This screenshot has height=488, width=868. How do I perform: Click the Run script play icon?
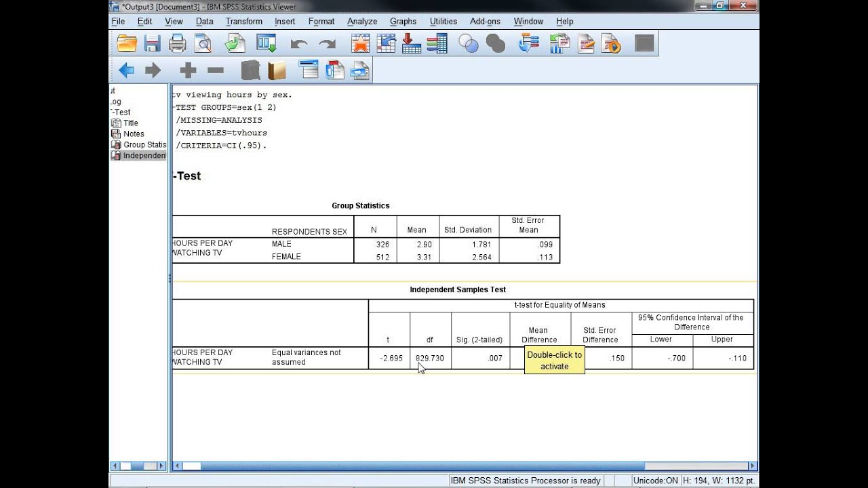click(x=612, y=44)
